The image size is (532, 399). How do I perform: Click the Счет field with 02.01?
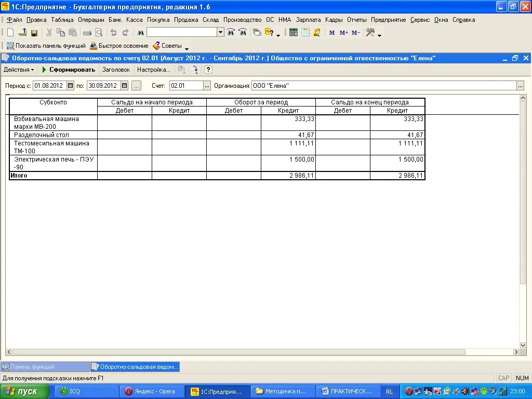(187, 86)
